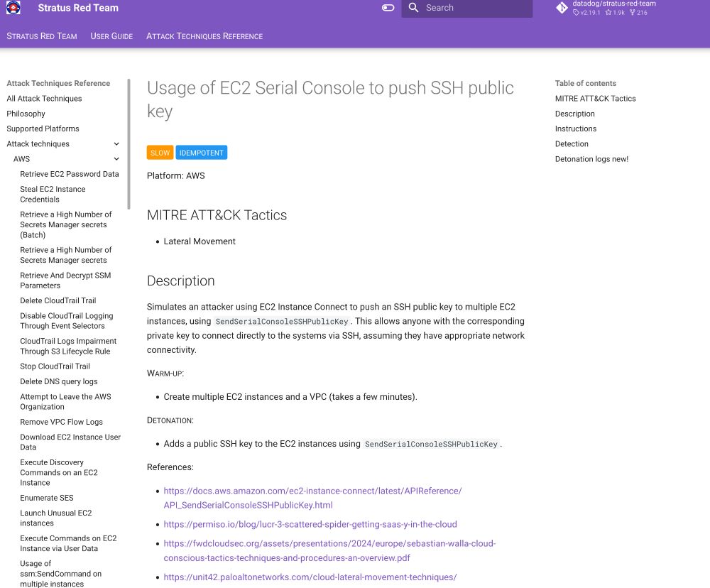
Task: Click the Description section heading
Action: tap(180, 281)
